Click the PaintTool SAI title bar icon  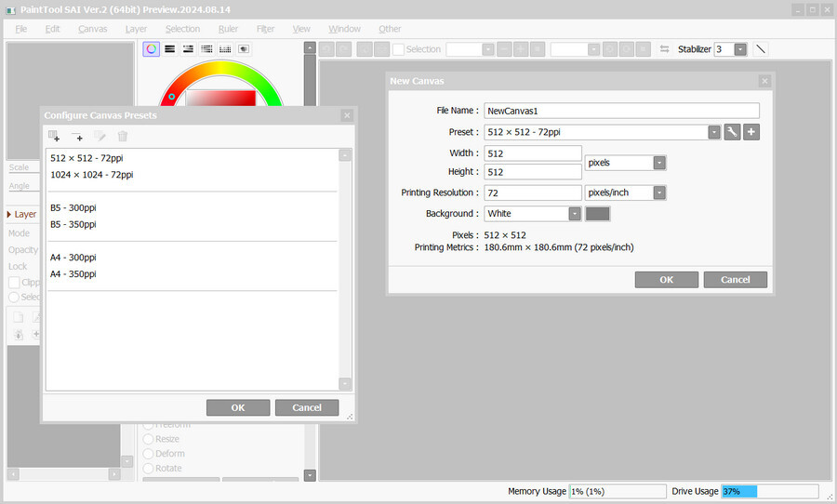point(10,10)
